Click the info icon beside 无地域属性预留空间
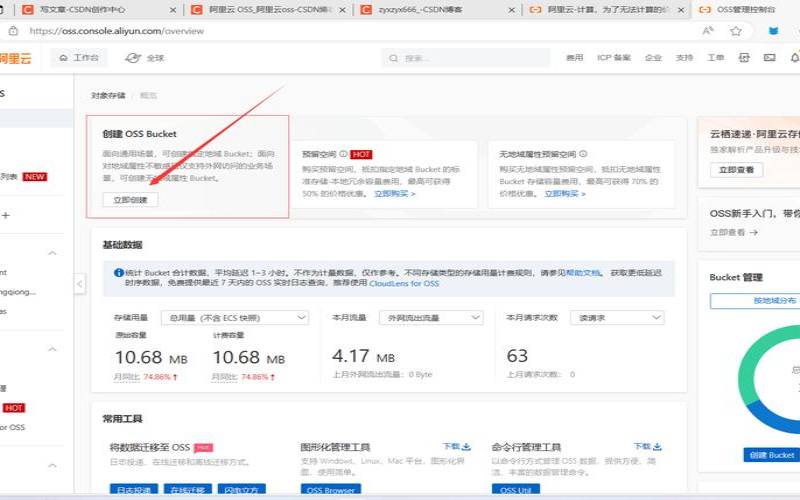This screenshot has height=500, width=800. (583, 154)
